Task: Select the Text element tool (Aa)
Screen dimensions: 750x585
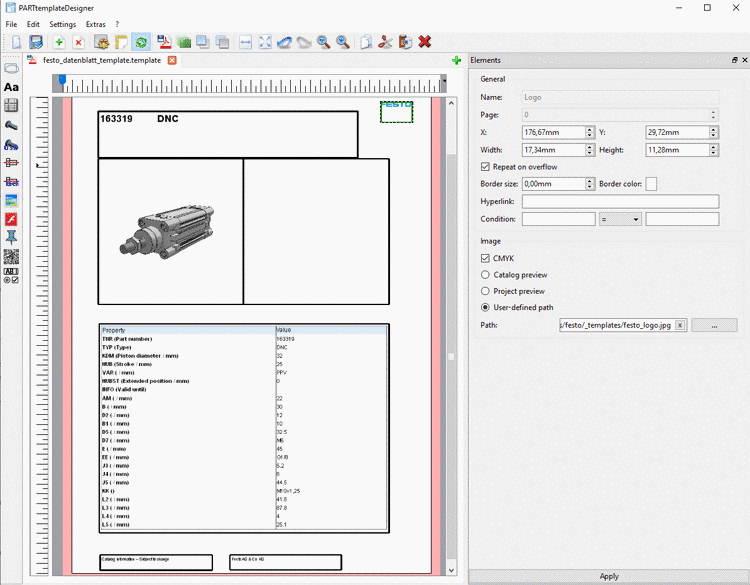Action: pos(11,88)
